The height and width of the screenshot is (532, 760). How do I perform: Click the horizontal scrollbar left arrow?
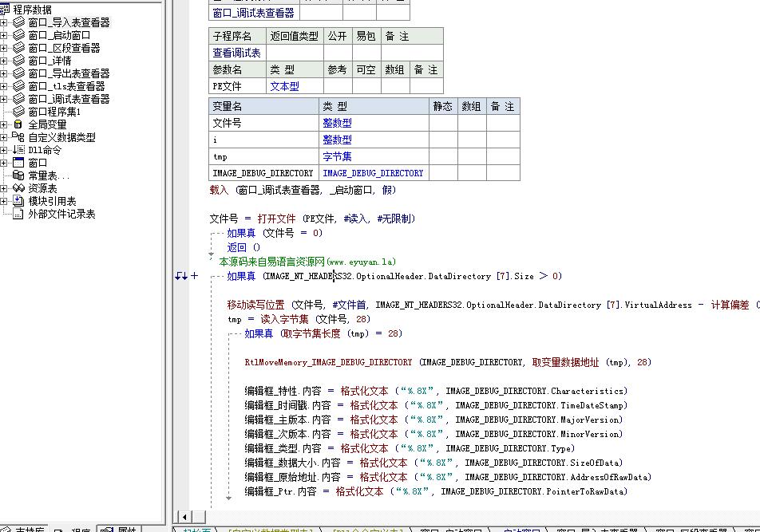(184, 517)
